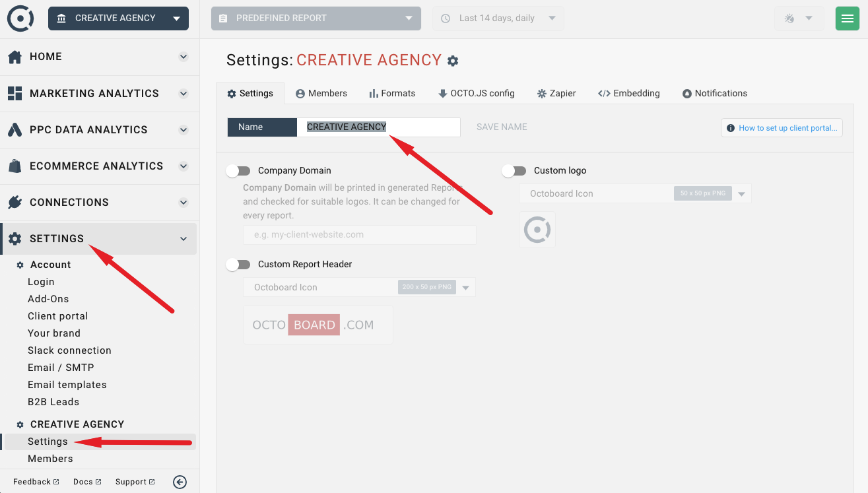The width and height of the screenshot is (868, 493).
Task: Open the CREATIVE AGENCY client selector
Action: (x=118, y=18)
